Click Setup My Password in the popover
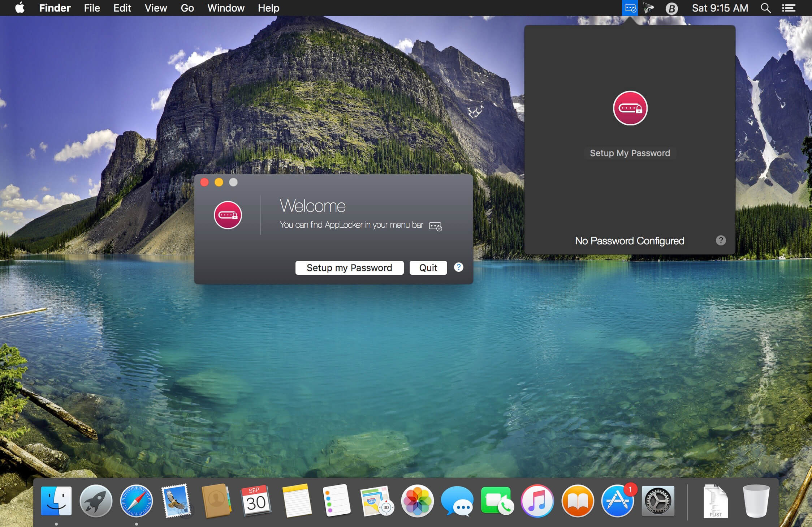The width and height of the screenshot is (812, 527). 630,153
